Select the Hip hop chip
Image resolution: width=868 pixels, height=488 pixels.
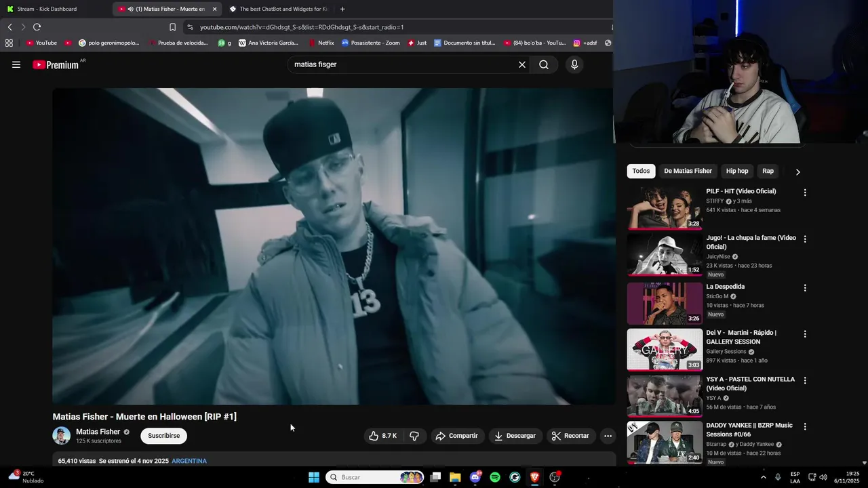[x=737, y=171]
